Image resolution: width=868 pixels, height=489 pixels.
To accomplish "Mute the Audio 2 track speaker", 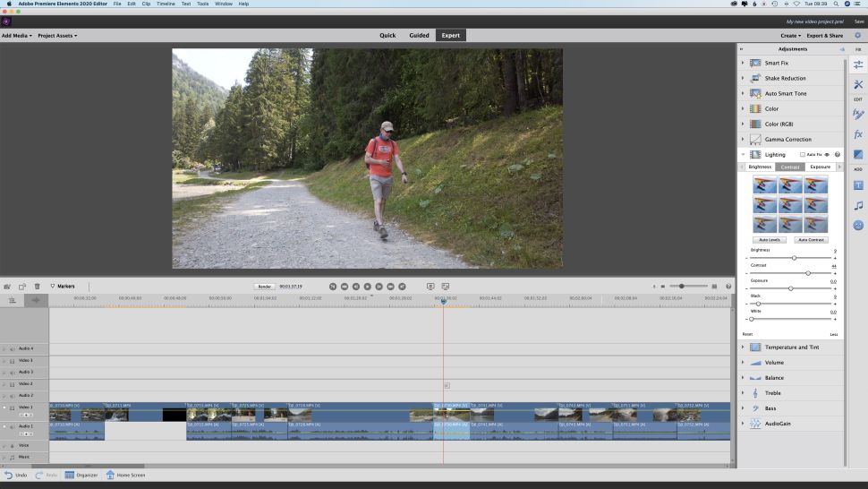I will coord(12,396).
